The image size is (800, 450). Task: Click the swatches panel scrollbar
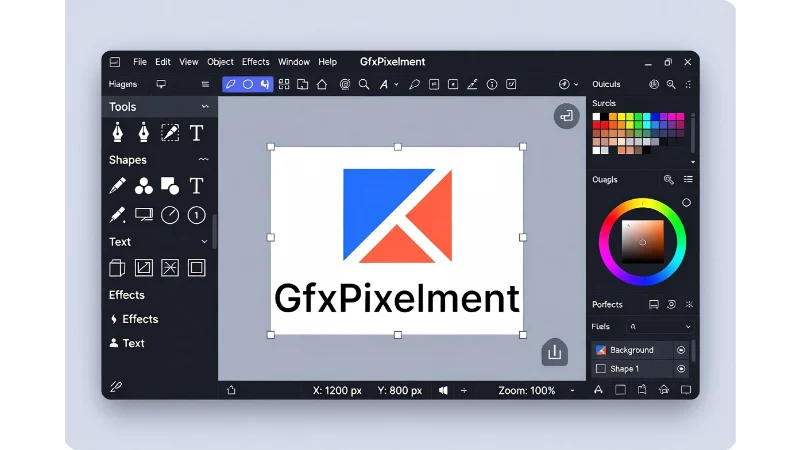click(693, 134)
